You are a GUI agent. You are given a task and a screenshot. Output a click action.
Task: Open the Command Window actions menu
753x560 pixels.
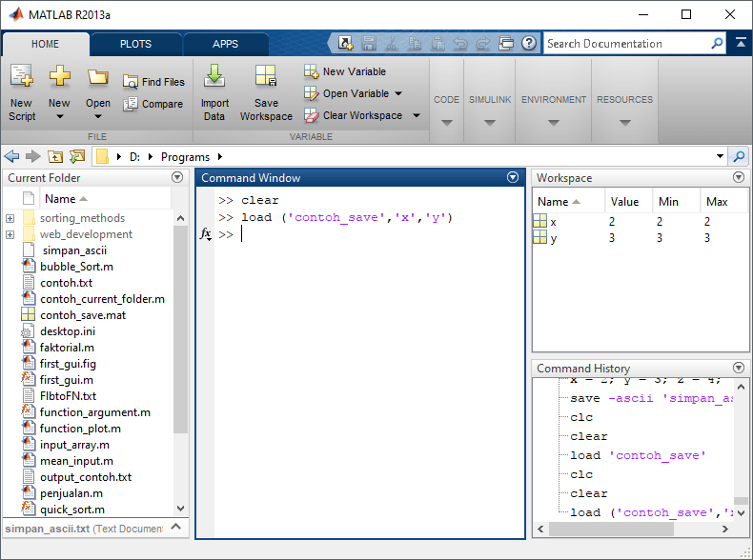[513, 177]
